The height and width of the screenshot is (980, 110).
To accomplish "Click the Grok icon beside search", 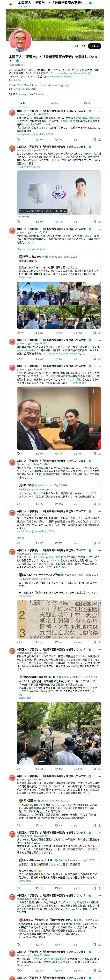I will point(77,46).
